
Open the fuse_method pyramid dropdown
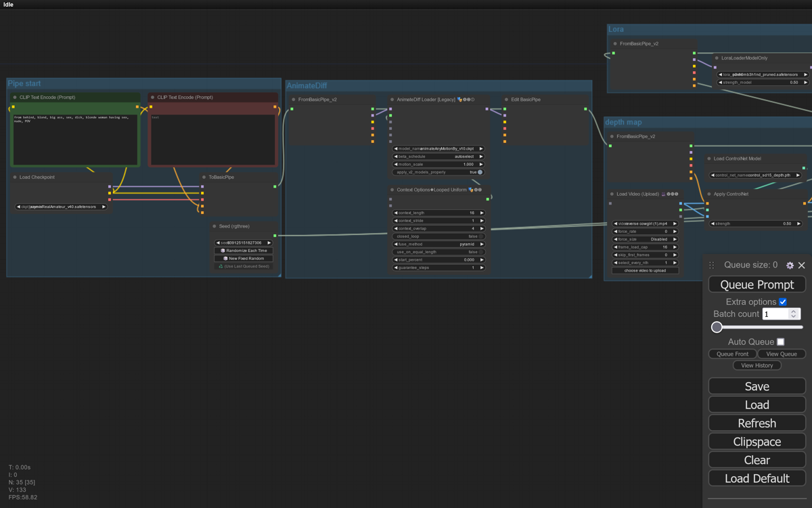coord(438,244)
